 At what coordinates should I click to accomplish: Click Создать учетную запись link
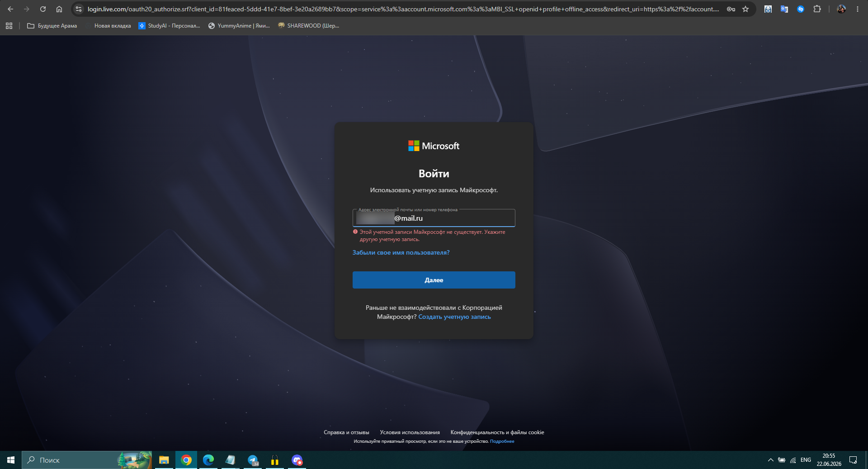tap(454, 317)
